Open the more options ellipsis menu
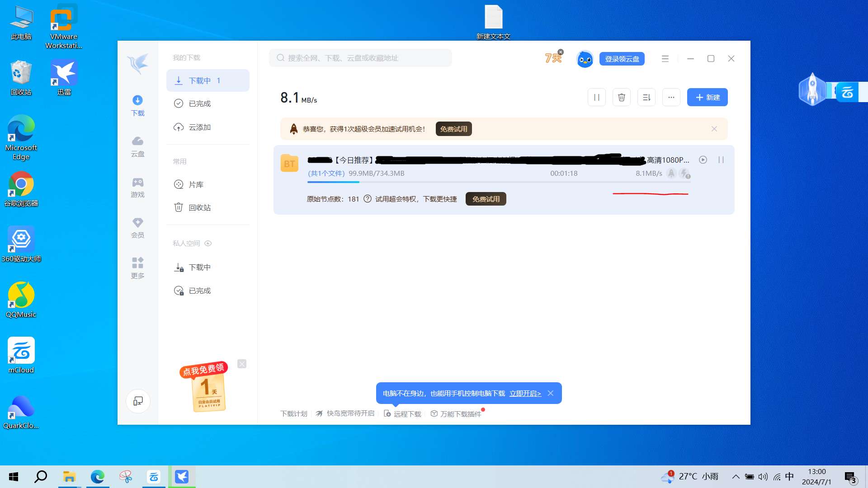Viewport: 868px width, 488px height. 671,97
